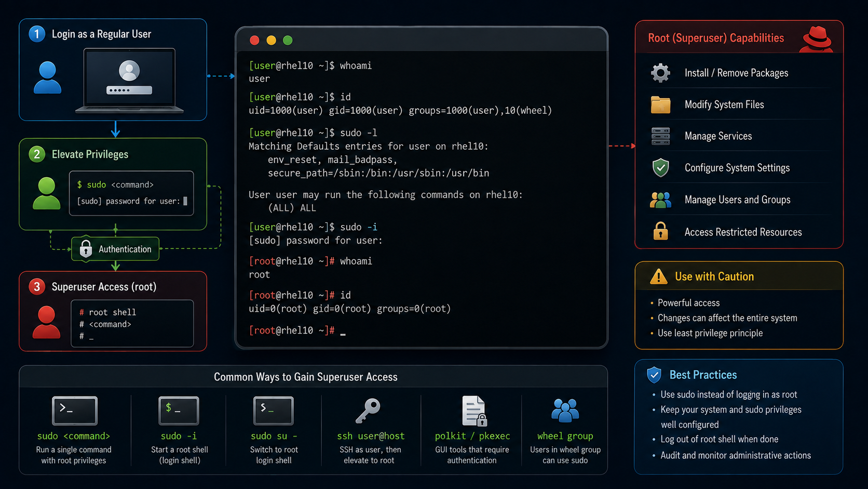Click 'Modify System Files' label
Viewport: 868px width, 489px height.
(724, 104)
